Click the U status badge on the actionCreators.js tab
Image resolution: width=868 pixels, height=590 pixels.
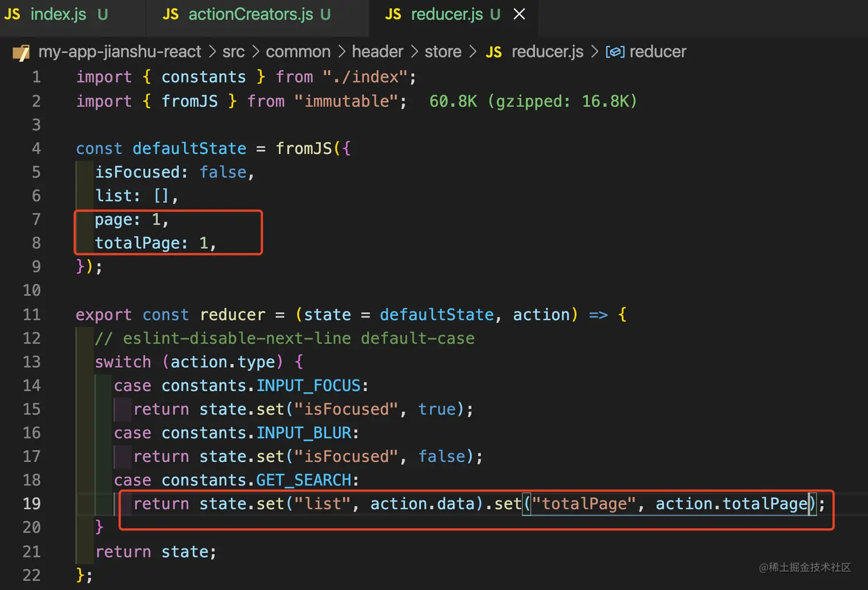coord(325,14)
